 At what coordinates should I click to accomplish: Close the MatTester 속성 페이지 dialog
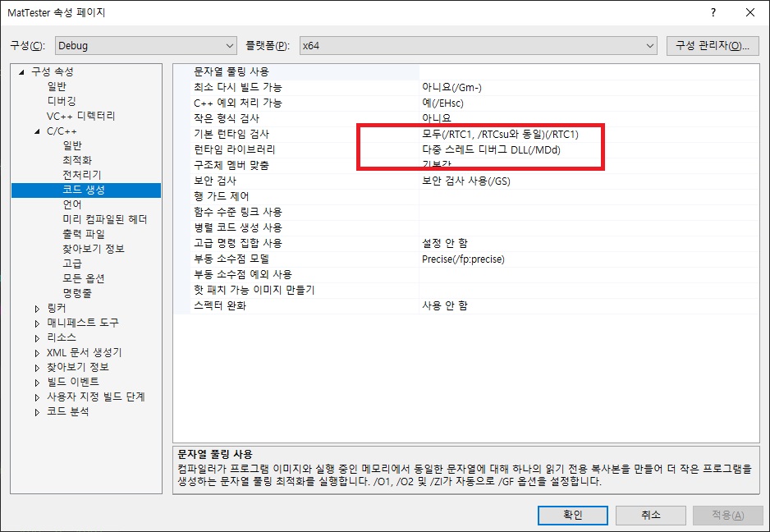[750, 12]
